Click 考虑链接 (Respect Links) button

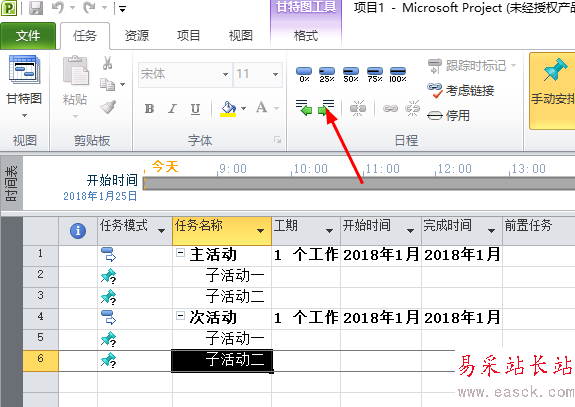[461, 91]
